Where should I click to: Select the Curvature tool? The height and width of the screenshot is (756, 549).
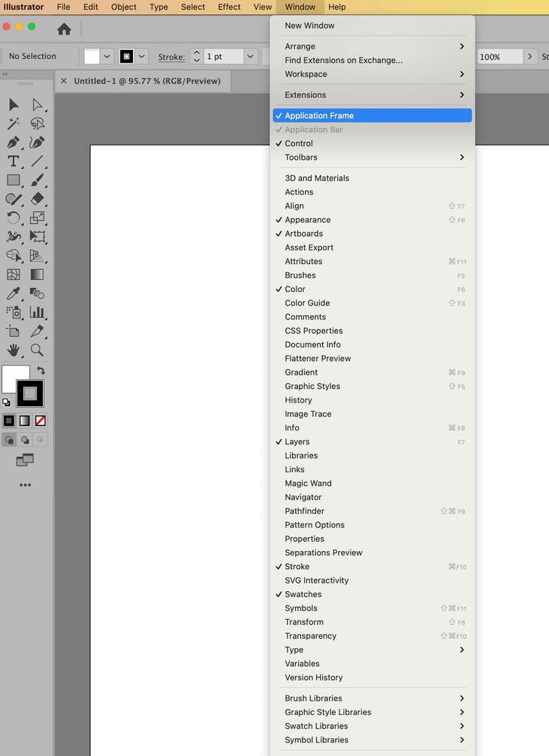(x=37, y=142)
